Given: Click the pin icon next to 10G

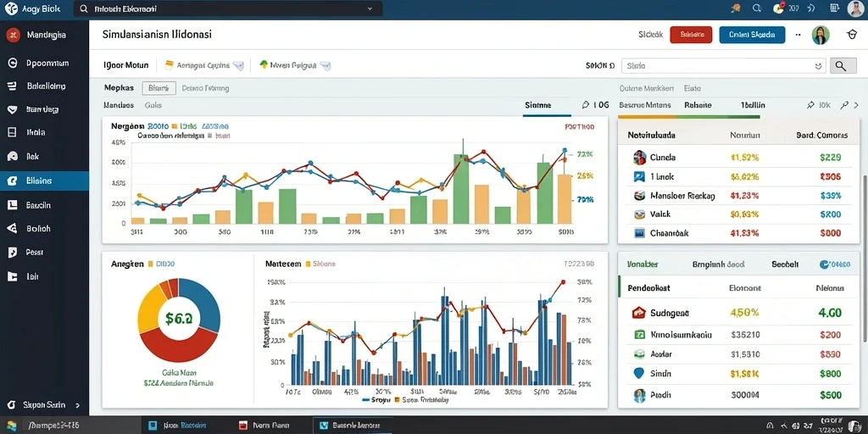Looking at the screenshot, I should coord(586,104).
